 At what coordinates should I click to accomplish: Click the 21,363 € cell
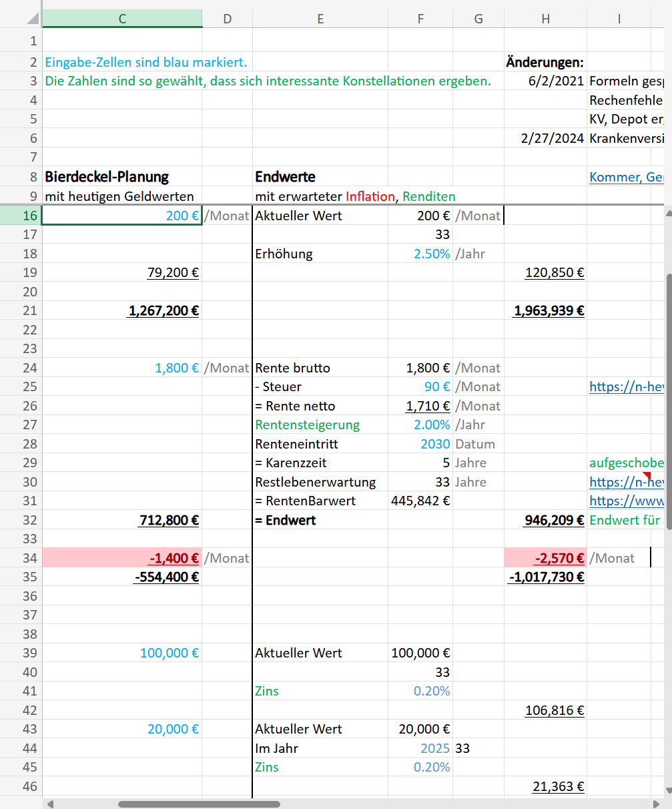546,786
